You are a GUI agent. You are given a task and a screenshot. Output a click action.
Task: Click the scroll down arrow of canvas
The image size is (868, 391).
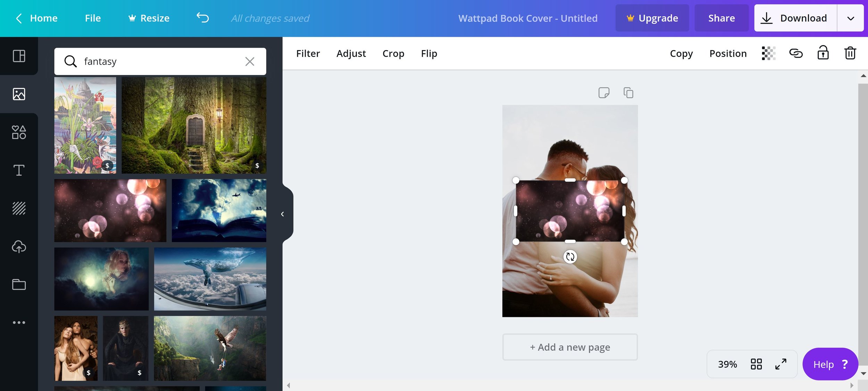coord(863,374)
